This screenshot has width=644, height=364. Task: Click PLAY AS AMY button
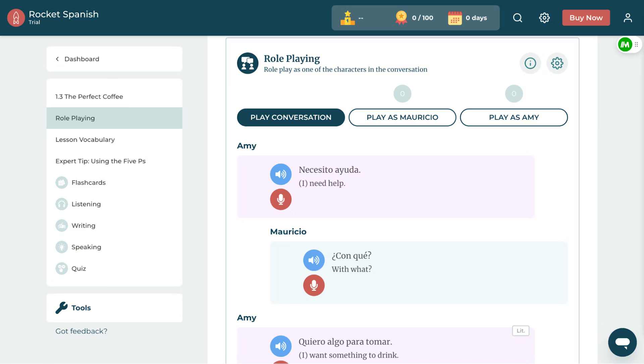coord(514,118)
